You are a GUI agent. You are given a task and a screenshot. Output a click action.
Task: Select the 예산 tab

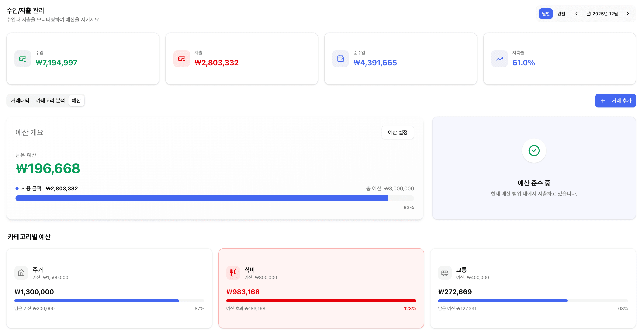(x=76, y=101)
